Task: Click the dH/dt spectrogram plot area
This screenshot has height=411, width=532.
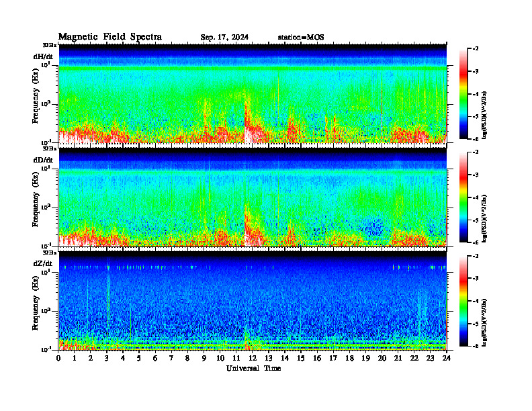Action: [253, 93]
